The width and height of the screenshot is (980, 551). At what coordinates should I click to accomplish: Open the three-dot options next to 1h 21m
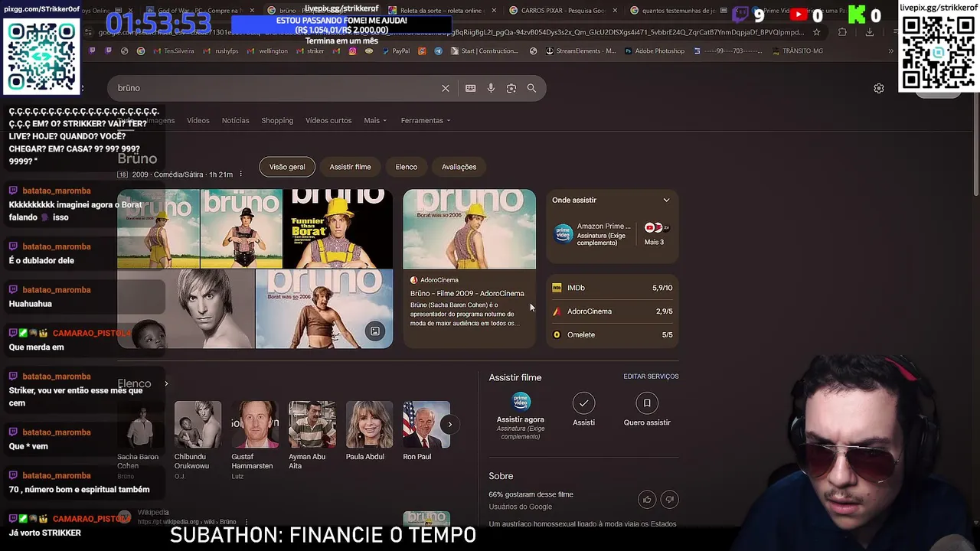point(240,174)
